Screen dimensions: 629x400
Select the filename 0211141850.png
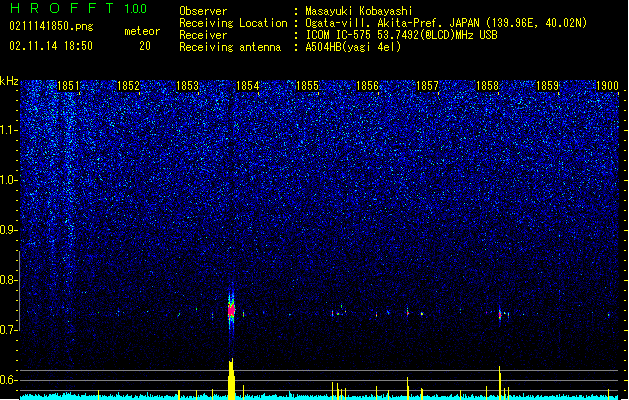[51, 26]
